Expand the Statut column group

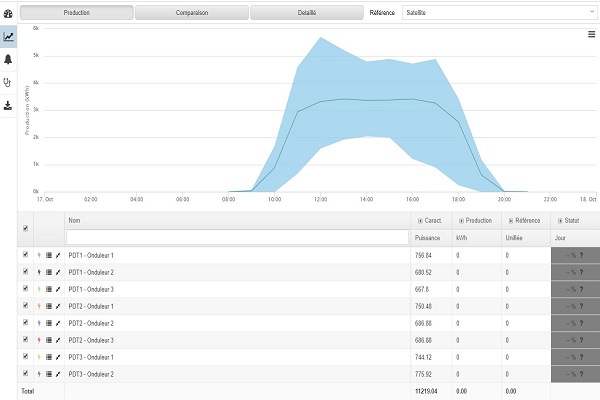[560, 221]
